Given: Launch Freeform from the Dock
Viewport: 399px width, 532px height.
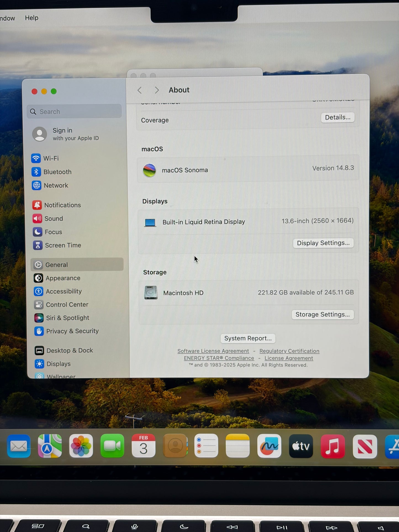Looking at the screenshot, I should [x=269, y=446].
